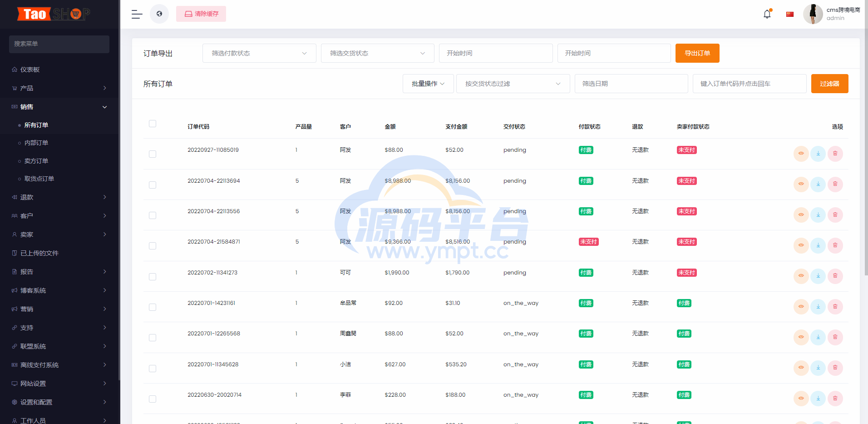This screenshot has width=868, height=424.
Task: Click the order code search input
Action: pyautogui.click(x=750, y=84)
